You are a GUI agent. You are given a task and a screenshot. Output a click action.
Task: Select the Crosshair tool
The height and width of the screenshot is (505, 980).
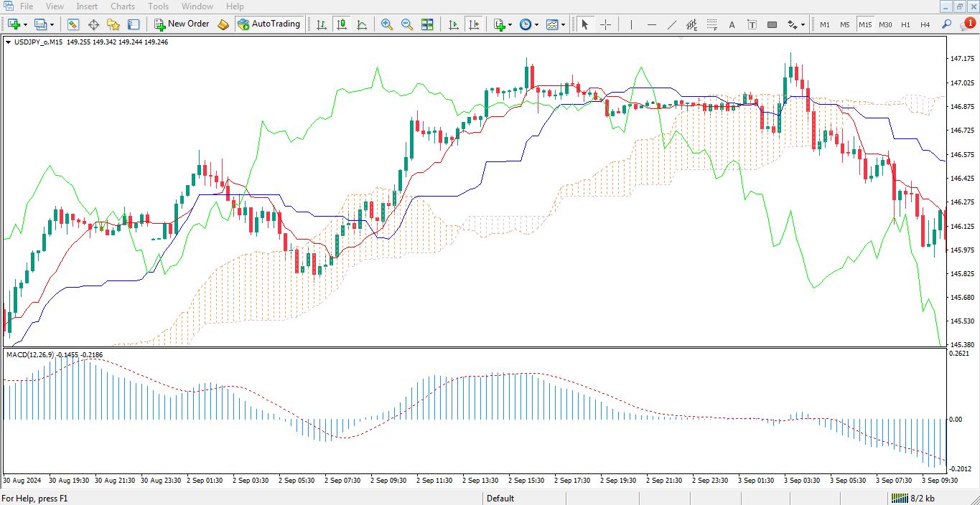(605, 24)
